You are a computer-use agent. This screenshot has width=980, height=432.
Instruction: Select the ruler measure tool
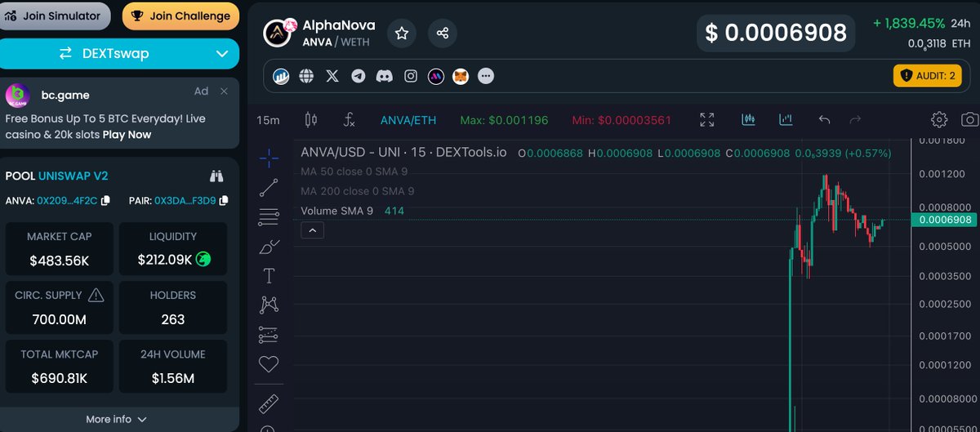[269, 403]
